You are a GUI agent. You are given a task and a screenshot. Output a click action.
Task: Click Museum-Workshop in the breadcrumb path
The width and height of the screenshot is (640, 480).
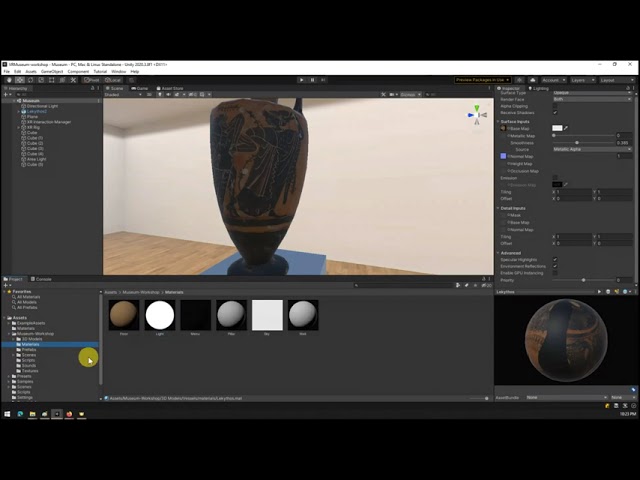pos(141,292)
